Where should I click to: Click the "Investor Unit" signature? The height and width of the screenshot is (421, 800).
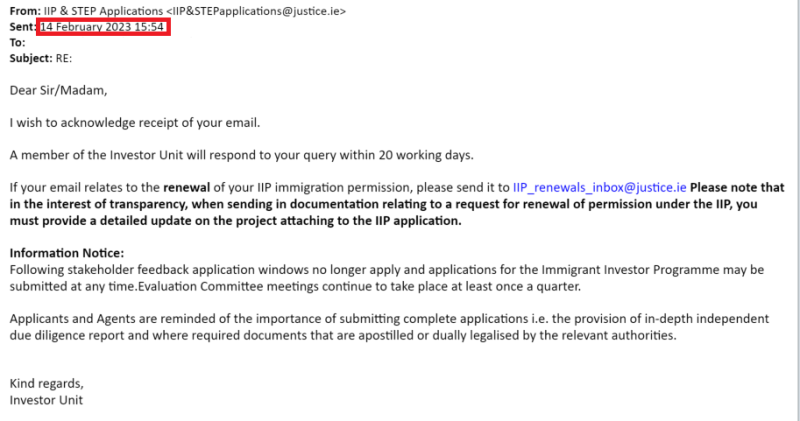(x=46, y=400)
